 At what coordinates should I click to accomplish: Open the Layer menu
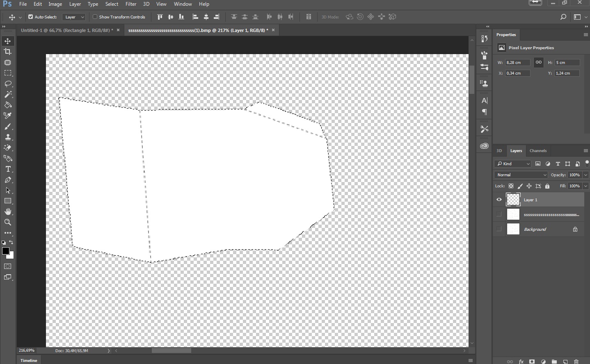[75, 4]
